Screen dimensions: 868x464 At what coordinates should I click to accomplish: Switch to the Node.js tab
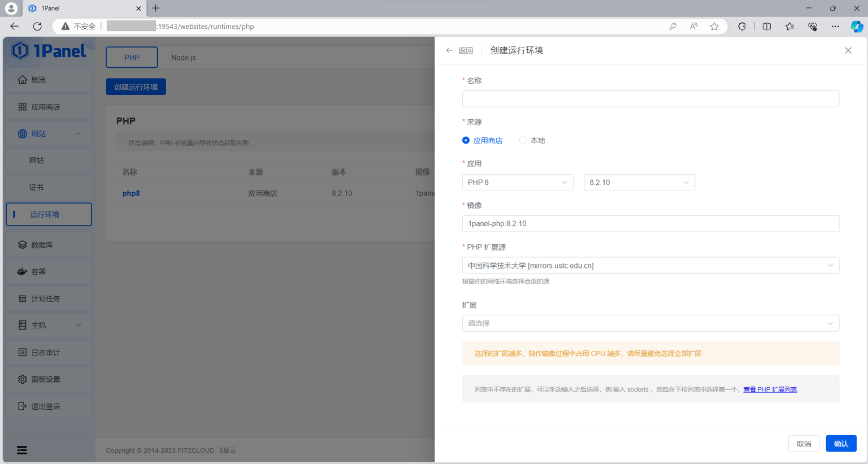click(x=183, y=57)
